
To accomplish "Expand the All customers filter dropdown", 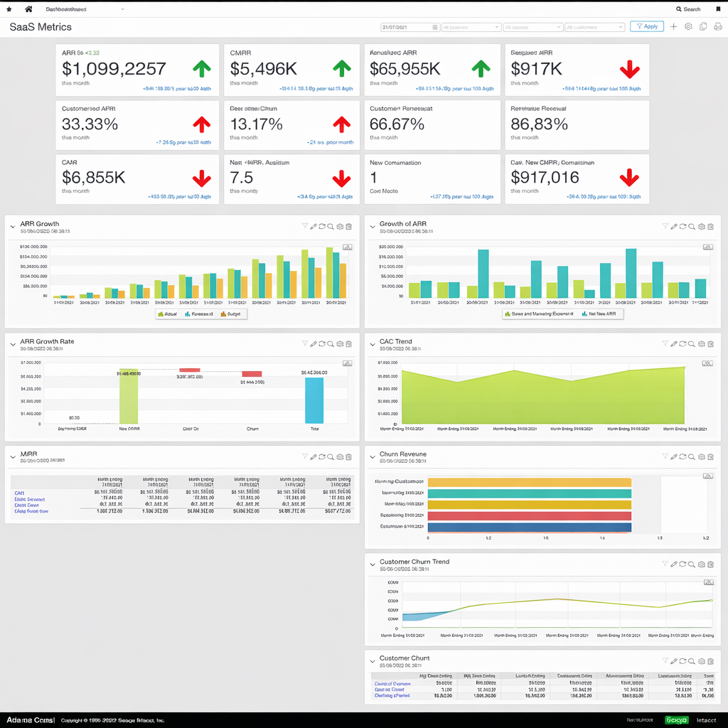I will [594, 26].
